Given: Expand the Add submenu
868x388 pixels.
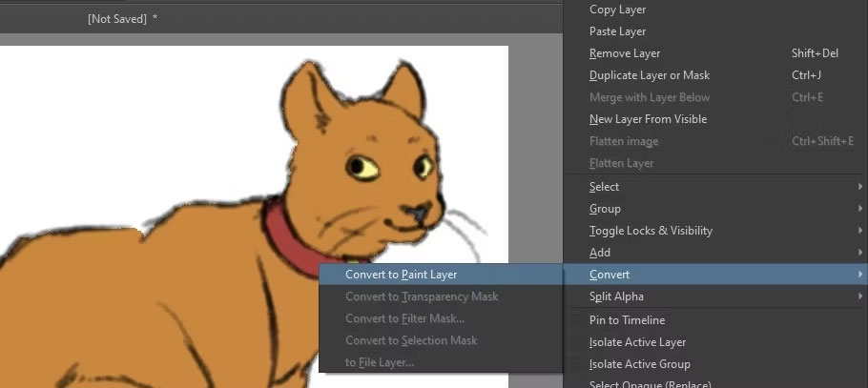Looking at the screenshot, I should [715, 253].
